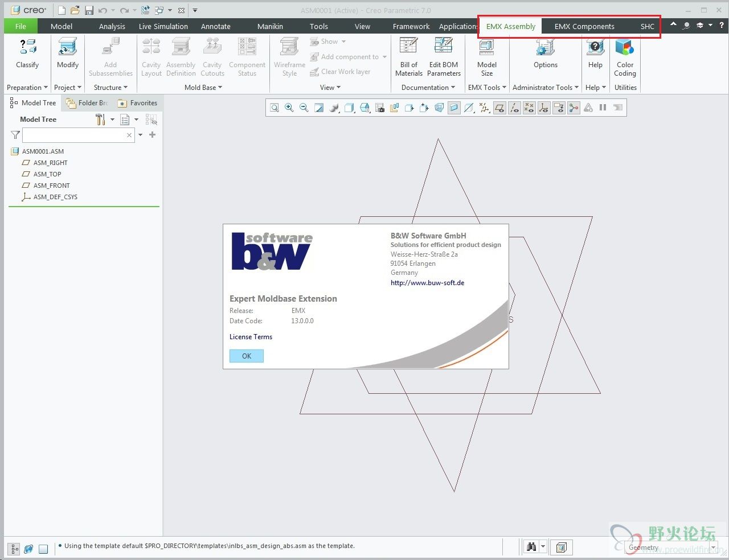This screenshot has height=560, width=729.
Task: Select ASM_DEF_CSYS in model tree
Action: coord(49,197)
